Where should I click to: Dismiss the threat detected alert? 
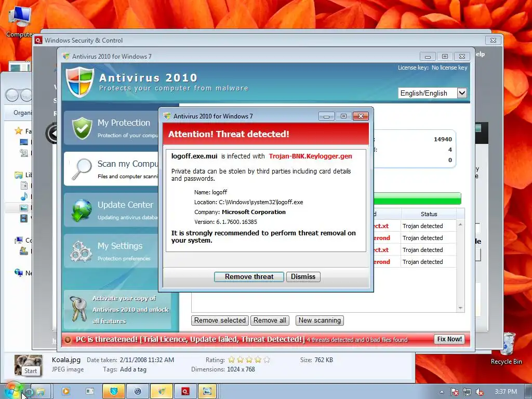point(303,276)
